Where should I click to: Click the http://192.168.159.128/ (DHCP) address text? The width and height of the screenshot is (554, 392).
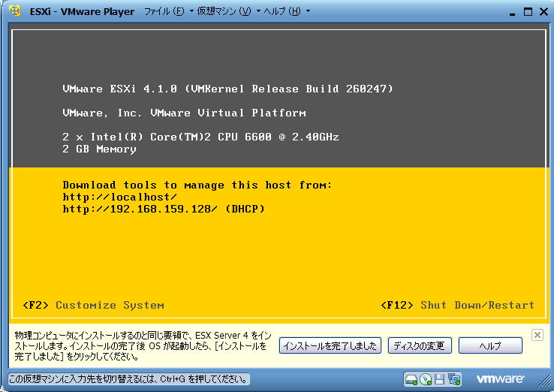[x=164, y=209]
